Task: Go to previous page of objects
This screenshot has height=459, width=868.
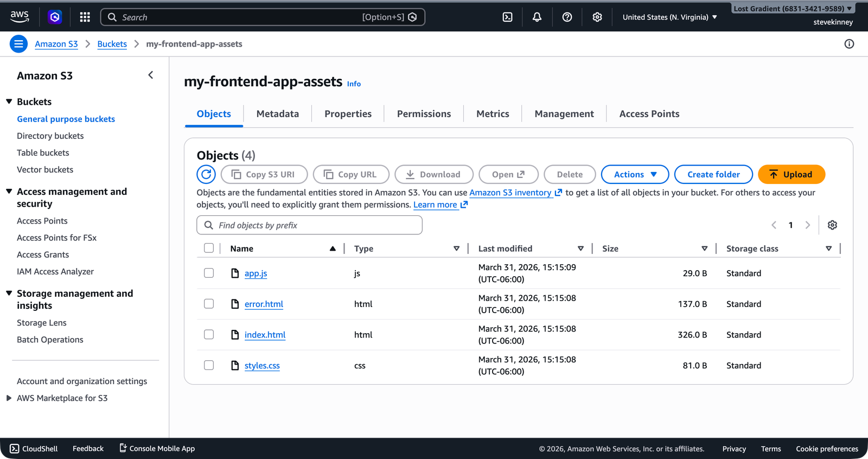Action: 774,225
